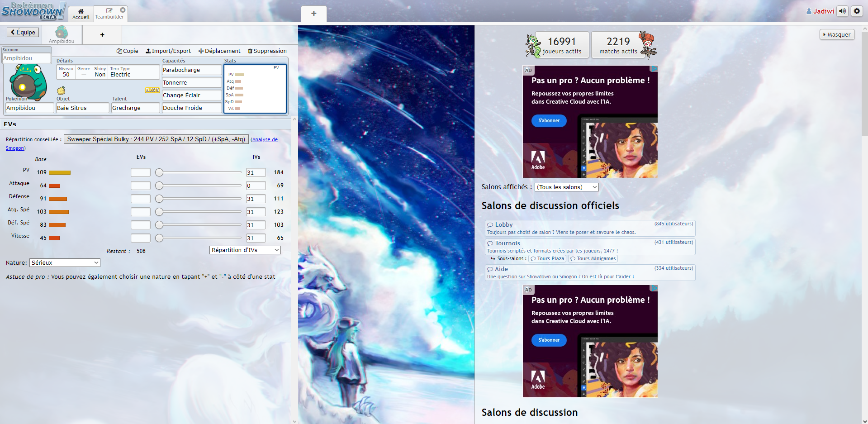
Task: Click S'abonner in the upper Adobe ad
Action: pyautogui.click(x=549, y=120)
